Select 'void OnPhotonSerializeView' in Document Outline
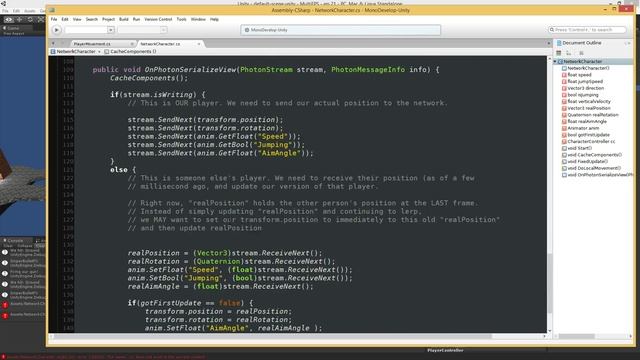The image size is (640, 360). [x=600, y=175]
